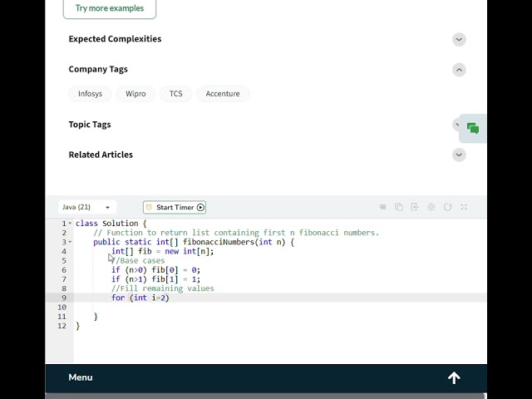The image size is (532, 399).
Task: Click line 'int[] fib = new int[n];'
Action: [x=163, y=251]
